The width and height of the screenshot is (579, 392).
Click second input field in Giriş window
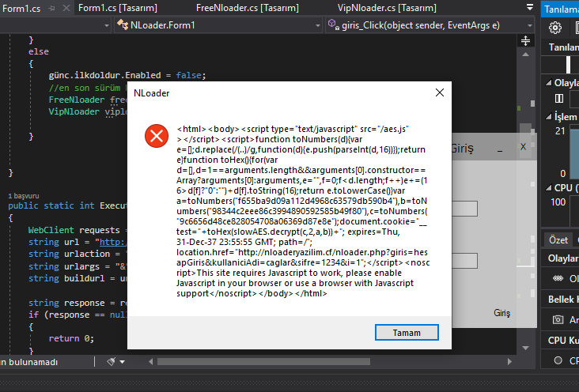click(x=464, y=261)
